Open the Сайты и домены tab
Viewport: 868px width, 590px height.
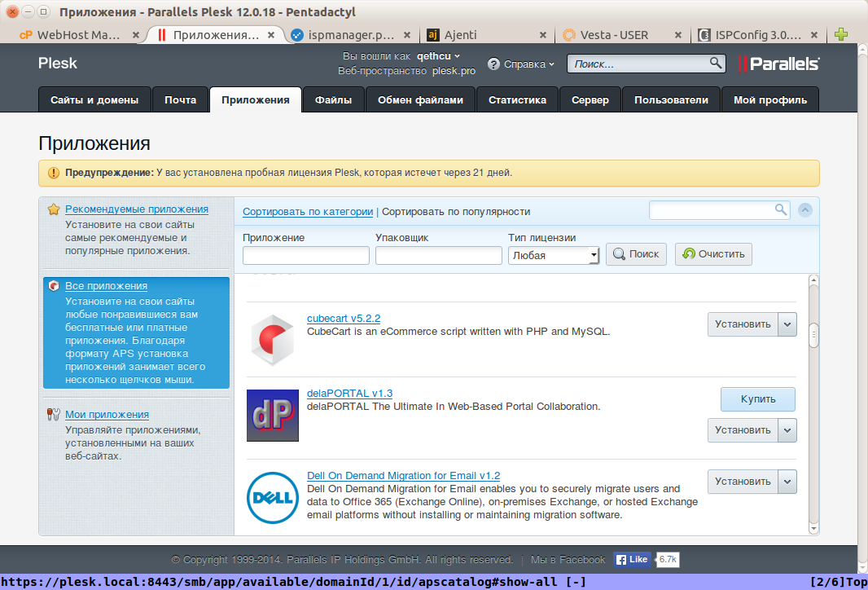94,99
